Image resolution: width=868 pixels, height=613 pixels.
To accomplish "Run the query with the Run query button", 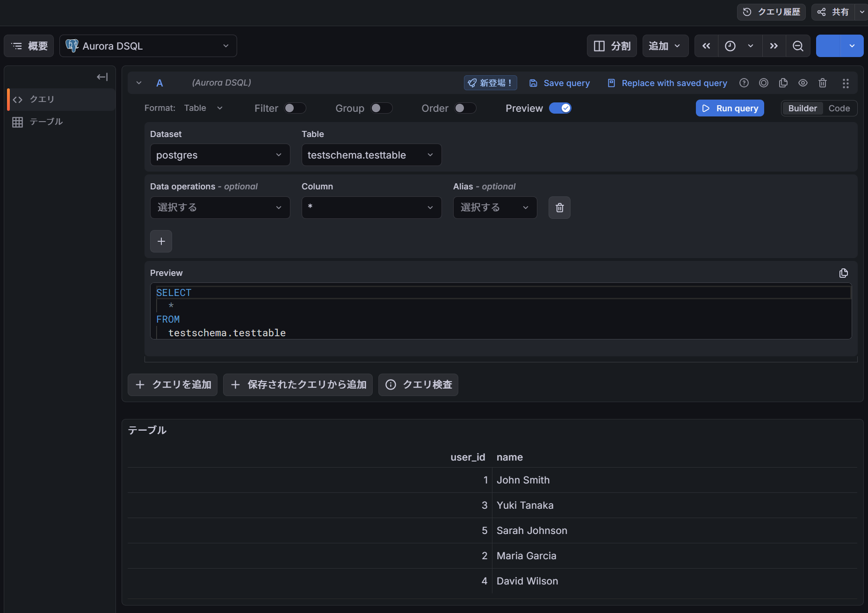I will click(x=730, y=108).
